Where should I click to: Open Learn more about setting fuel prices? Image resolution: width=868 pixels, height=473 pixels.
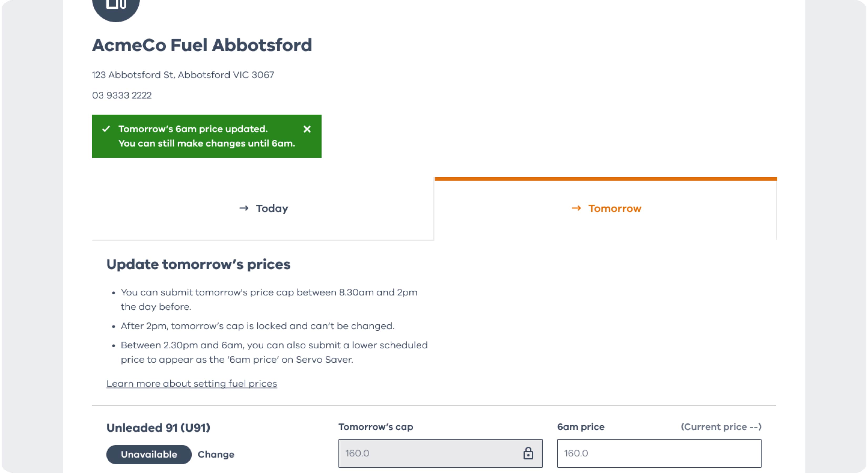[x=191, y=383]
